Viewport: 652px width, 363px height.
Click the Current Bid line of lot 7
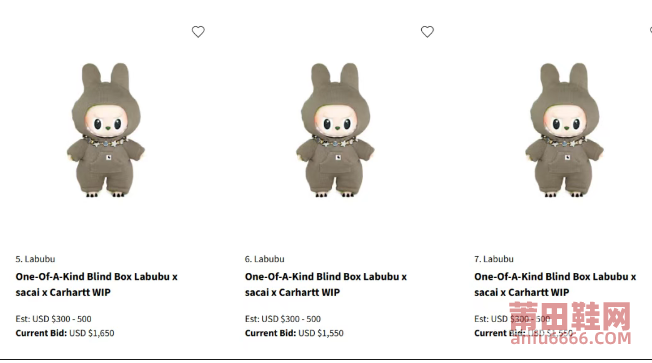524,333
